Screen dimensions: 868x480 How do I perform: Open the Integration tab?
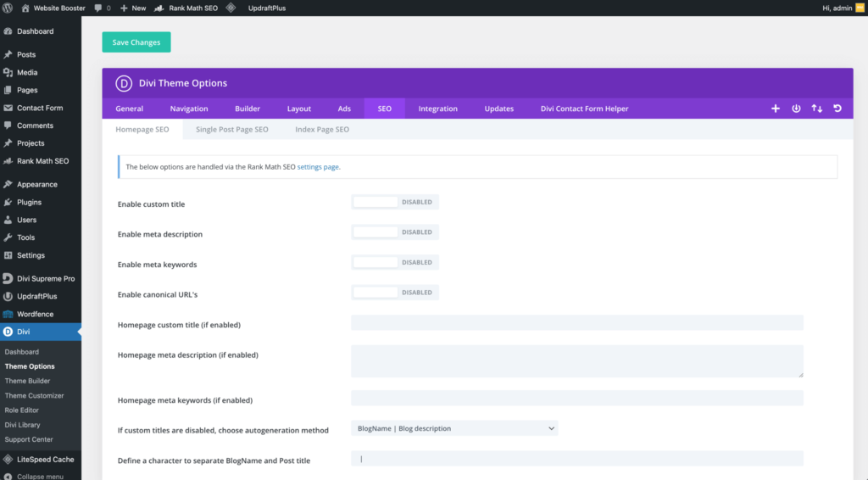point(437,109)
